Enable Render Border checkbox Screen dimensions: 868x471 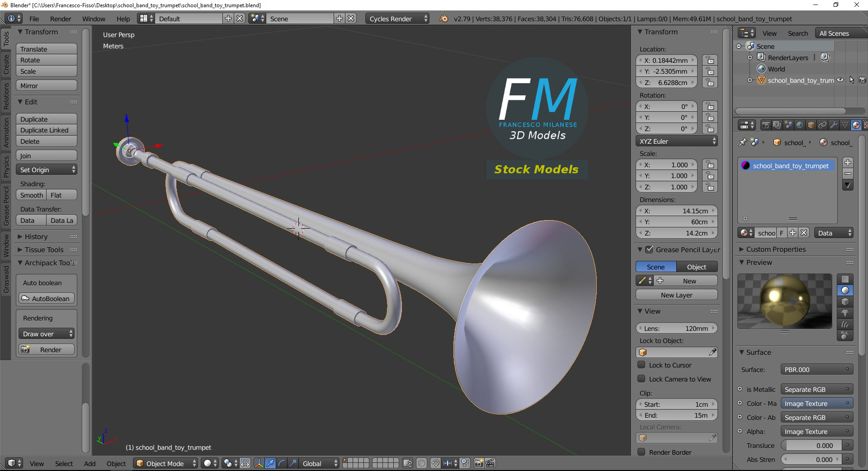(x=642, y=452)
